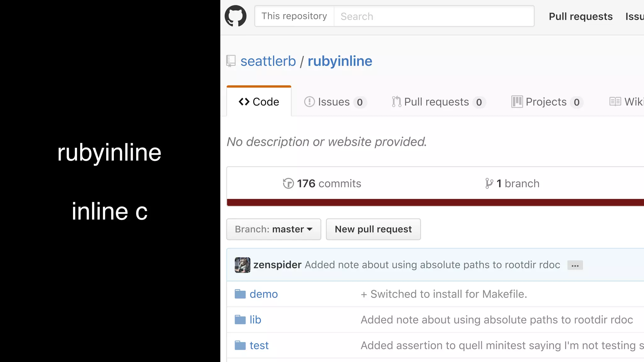Open the lib folder icon
Viewport: 644px width, 362px height.
(240, 320)
